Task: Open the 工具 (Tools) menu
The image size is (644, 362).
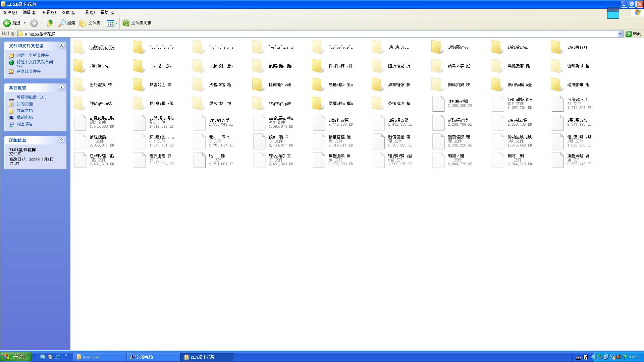Action: [x=88, y=12]
